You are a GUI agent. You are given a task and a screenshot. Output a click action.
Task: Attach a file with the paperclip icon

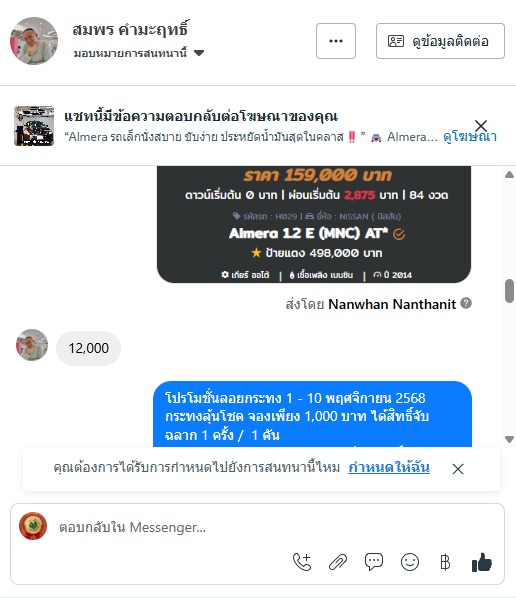(x=338, y=562)
